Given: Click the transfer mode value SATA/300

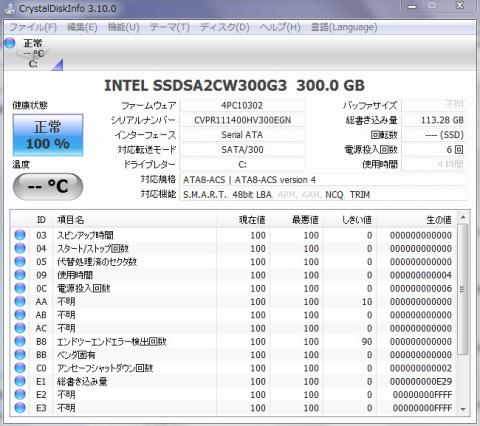Looking at the screenshot, I should tap(242, 149).
